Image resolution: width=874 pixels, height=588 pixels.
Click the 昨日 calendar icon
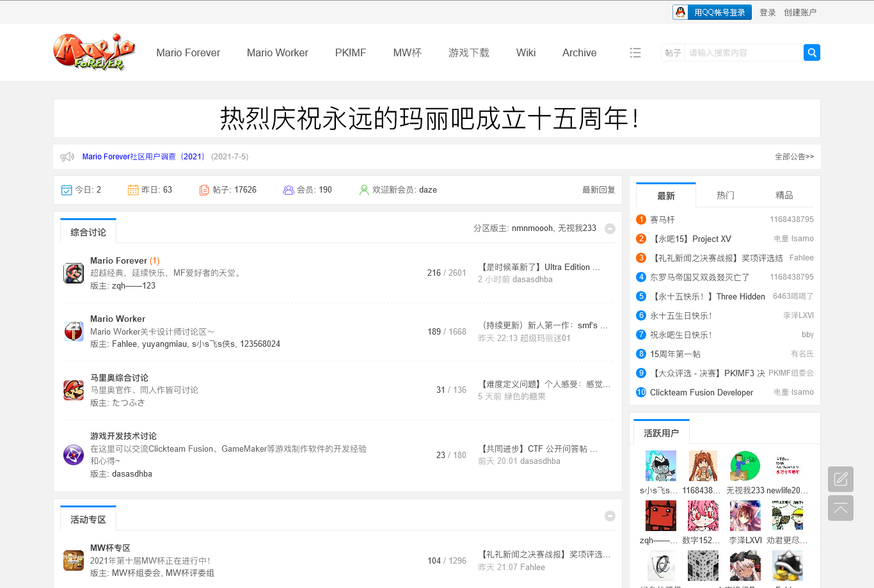133,190
